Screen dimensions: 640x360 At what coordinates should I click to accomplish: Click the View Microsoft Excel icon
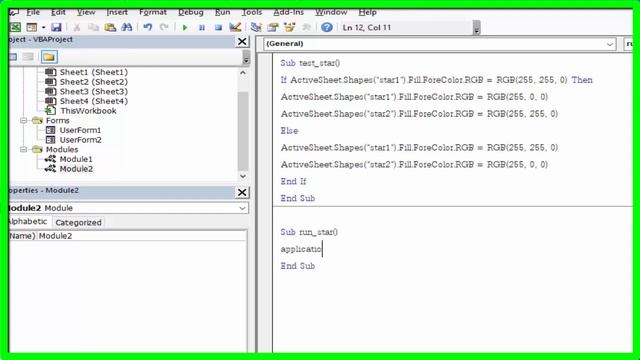coord(15,27)
